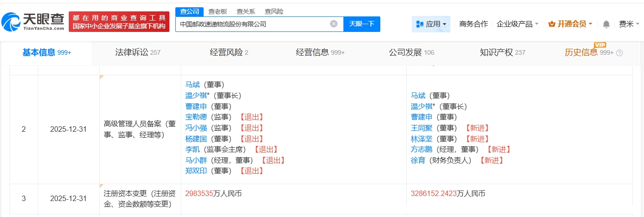The width and height of the screenshot is (644, 217).
Task: Select the 查关系 search tab
Action: coord(246,11)
